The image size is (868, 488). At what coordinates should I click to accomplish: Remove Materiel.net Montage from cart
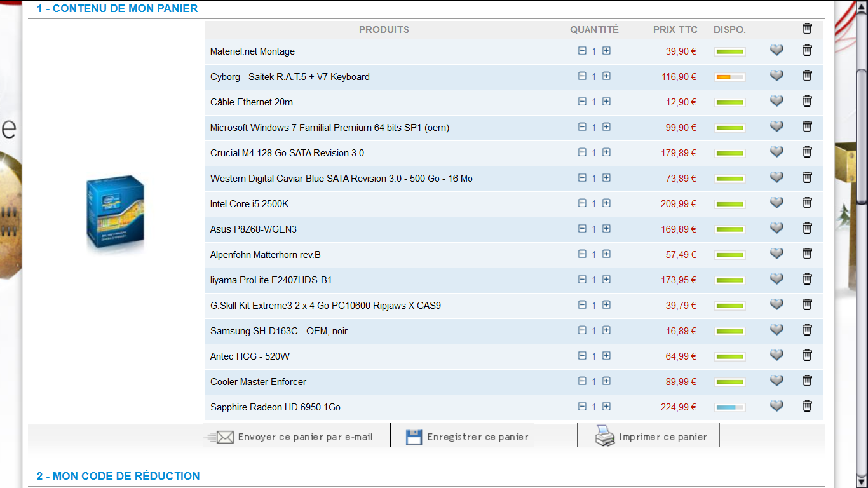coord(807,50)
